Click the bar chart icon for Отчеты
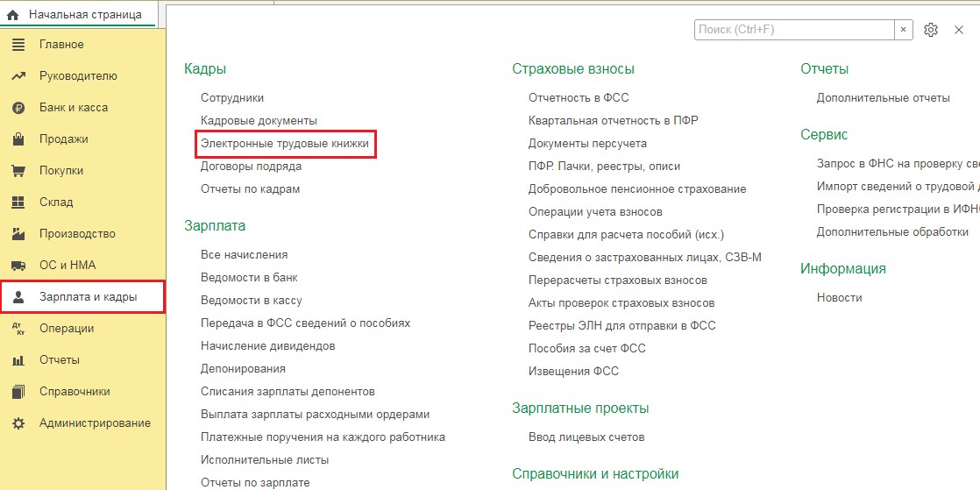The width and height of the screenshot is (980, 490). [18, 360]
